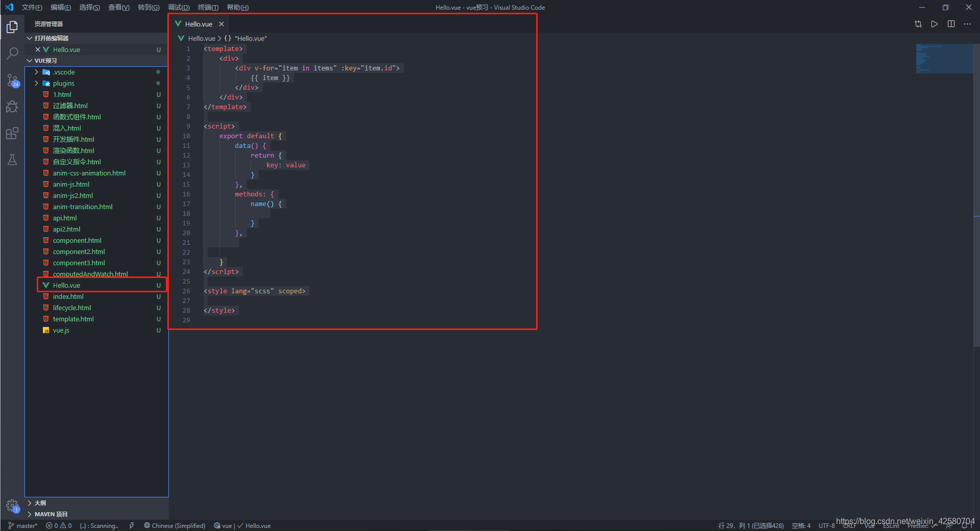Open template.html in the explorer

pyautogui.click(x=97, y=319)
